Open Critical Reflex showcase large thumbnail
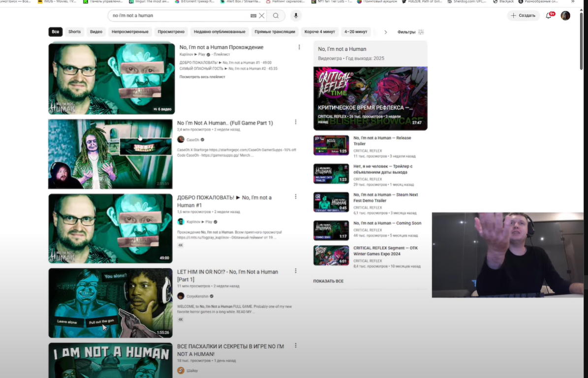This screenshot has height=378, width=588. tap(371, 98)
